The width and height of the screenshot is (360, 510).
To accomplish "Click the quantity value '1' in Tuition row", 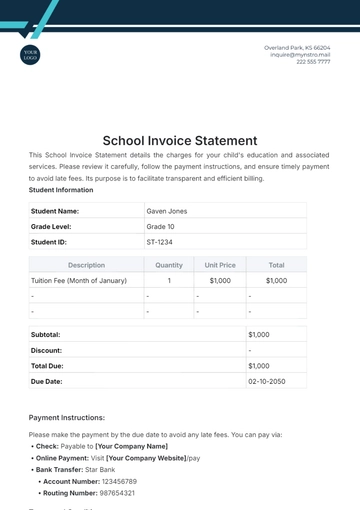I will click(x=169, y=281).
